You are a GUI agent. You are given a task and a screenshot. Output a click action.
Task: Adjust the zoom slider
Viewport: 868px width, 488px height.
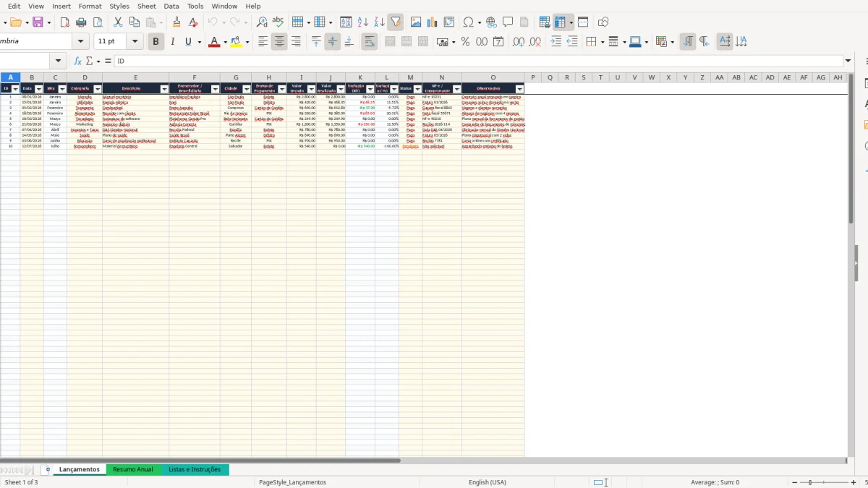(823, 482)
